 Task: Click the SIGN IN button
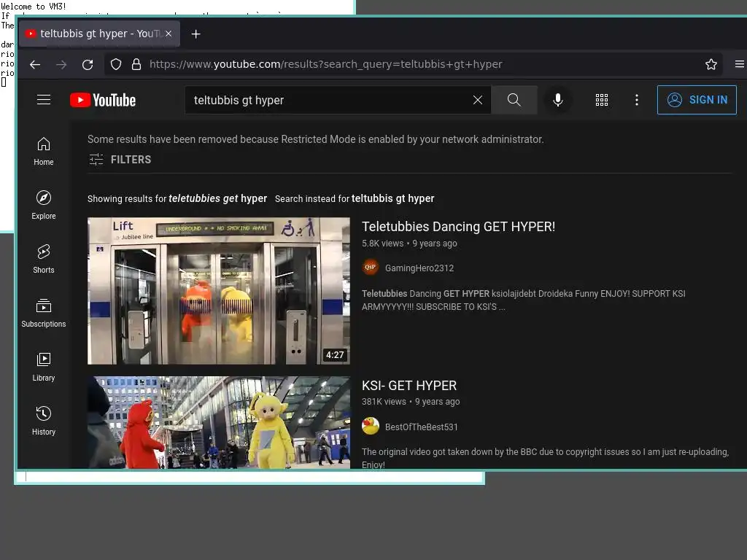[x=697, y=100]
